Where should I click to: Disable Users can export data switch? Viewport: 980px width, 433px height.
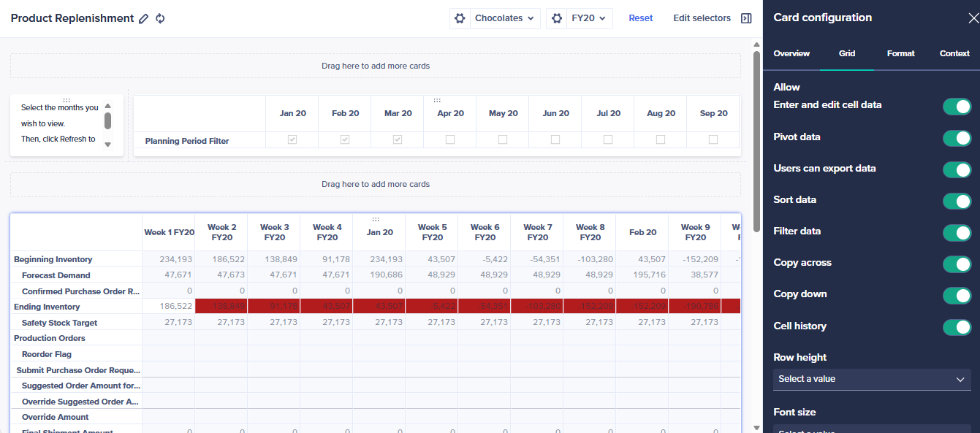point(957,169)
